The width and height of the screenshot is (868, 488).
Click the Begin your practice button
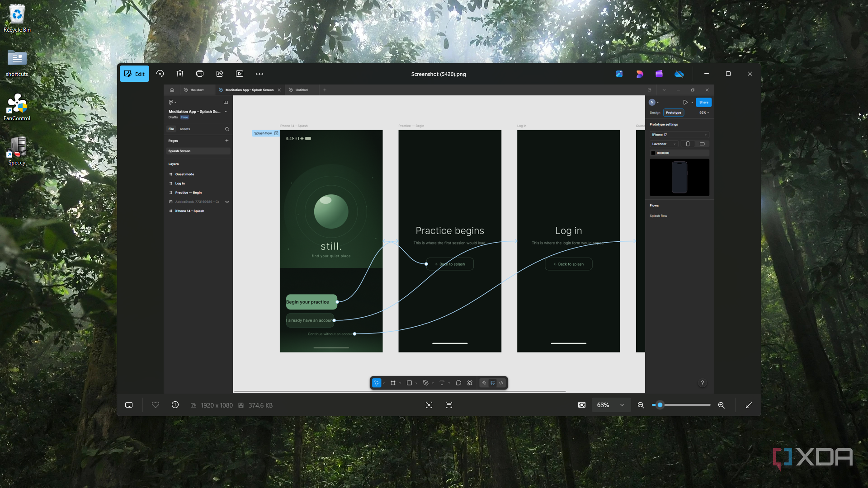click(x=311, y=302)
